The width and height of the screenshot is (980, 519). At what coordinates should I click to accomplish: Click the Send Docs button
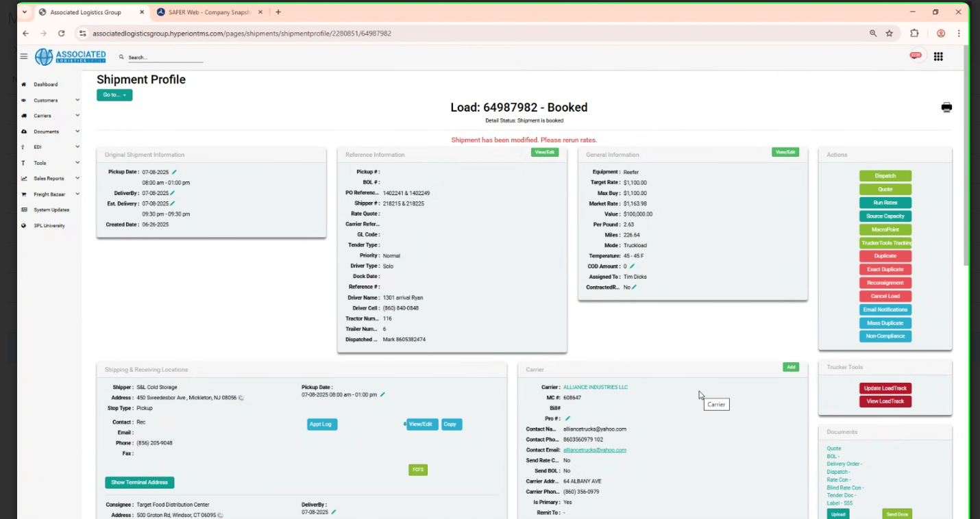tap(897, 514)
